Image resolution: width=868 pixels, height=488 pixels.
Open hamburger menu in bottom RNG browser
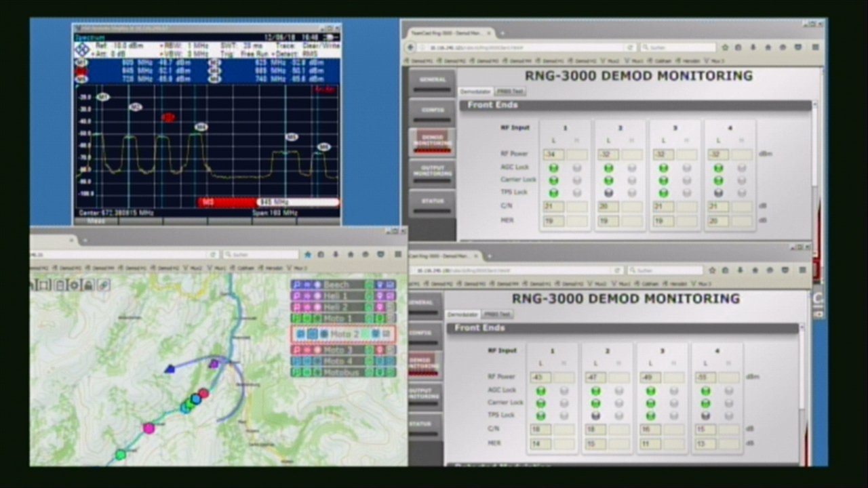point(803,270)
